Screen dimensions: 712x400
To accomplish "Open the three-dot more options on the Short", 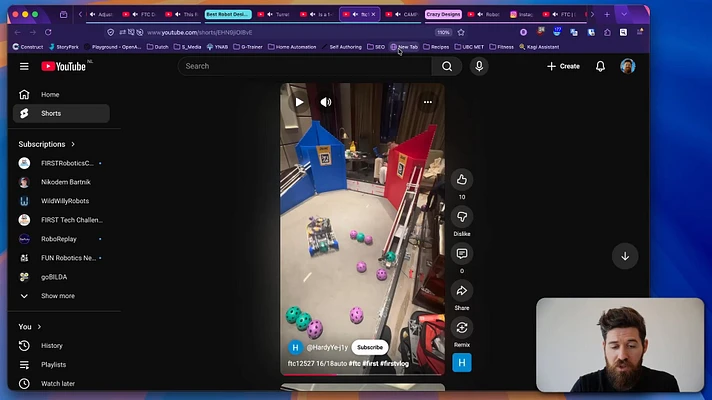I will 428,102.
